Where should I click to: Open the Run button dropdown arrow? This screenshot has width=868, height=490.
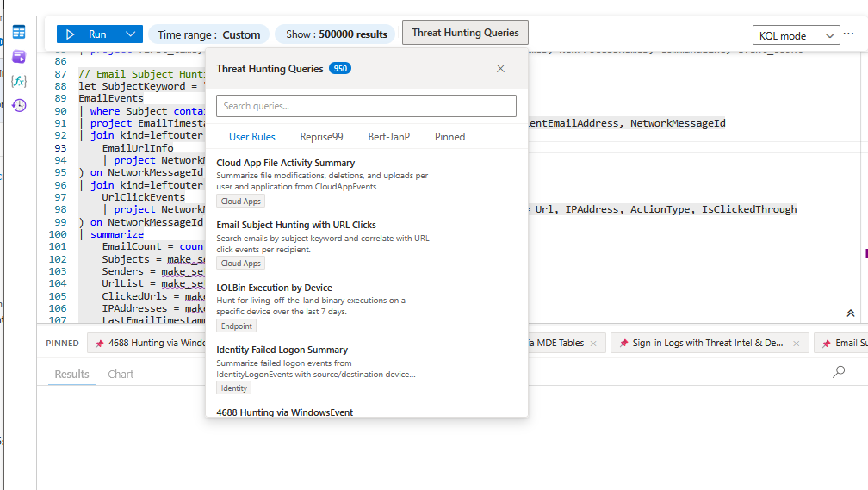point(131,34)
